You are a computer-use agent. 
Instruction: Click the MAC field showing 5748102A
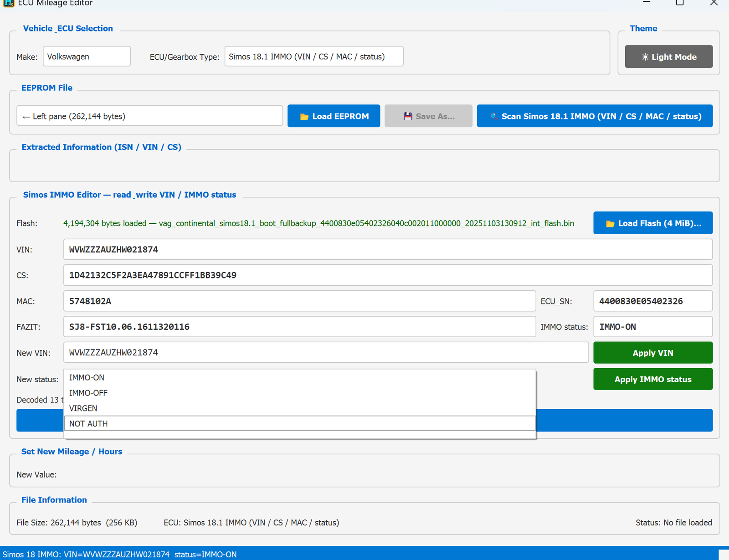[299, 301]
